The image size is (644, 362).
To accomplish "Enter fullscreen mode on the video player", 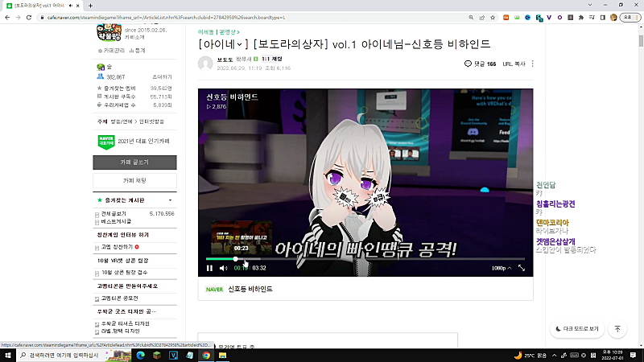I will [522, 268].
